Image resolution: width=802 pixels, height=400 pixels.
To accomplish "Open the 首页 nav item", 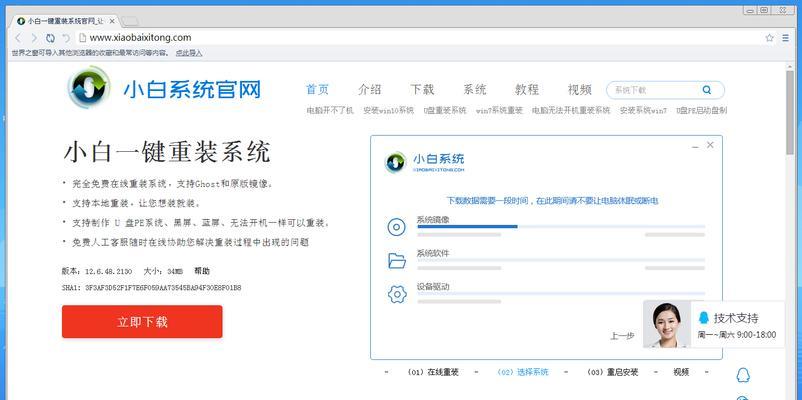I will coord(317,90).
